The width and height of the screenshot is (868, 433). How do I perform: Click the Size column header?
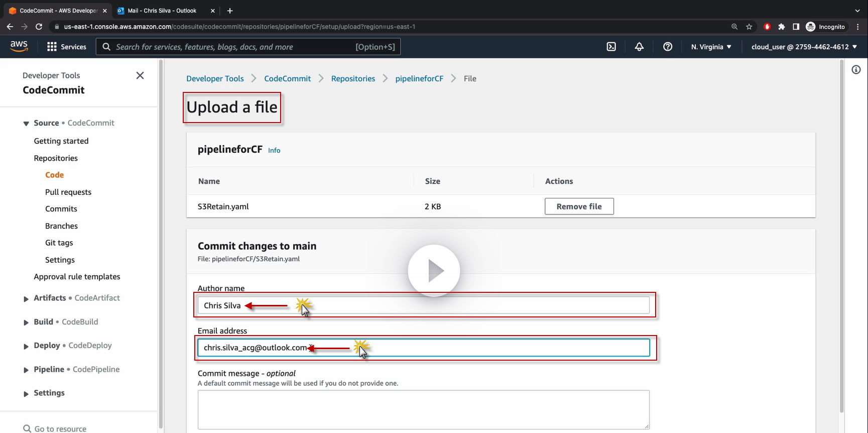coord(433,181)
